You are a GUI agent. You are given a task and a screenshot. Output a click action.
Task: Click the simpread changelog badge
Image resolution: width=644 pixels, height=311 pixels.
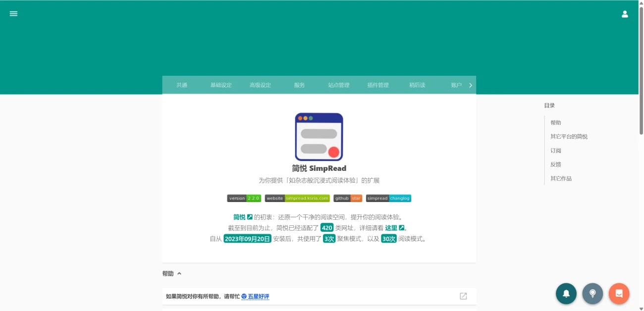point(388,198)
